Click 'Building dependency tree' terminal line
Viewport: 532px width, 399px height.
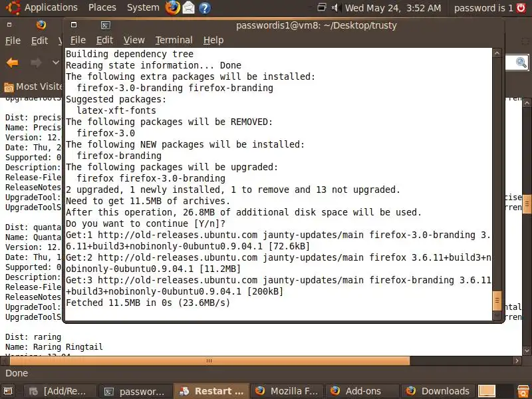point(130,54)
